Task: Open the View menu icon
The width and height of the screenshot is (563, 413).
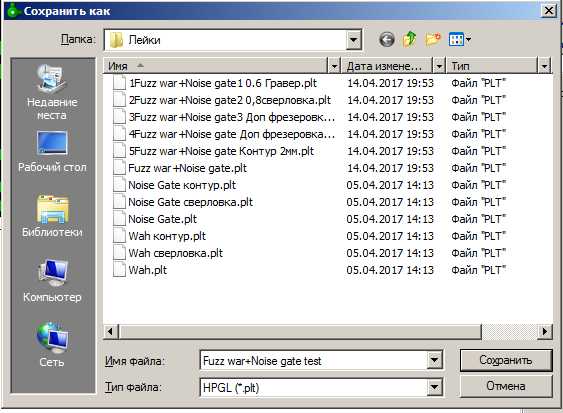Action: click(x=460, y=39)
